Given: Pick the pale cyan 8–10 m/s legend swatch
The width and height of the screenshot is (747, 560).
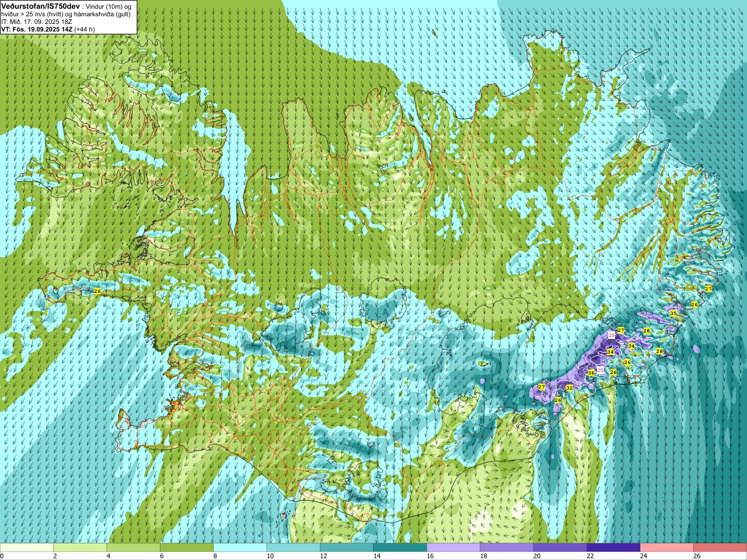Looking at the screenshot, I should [240, 548].
